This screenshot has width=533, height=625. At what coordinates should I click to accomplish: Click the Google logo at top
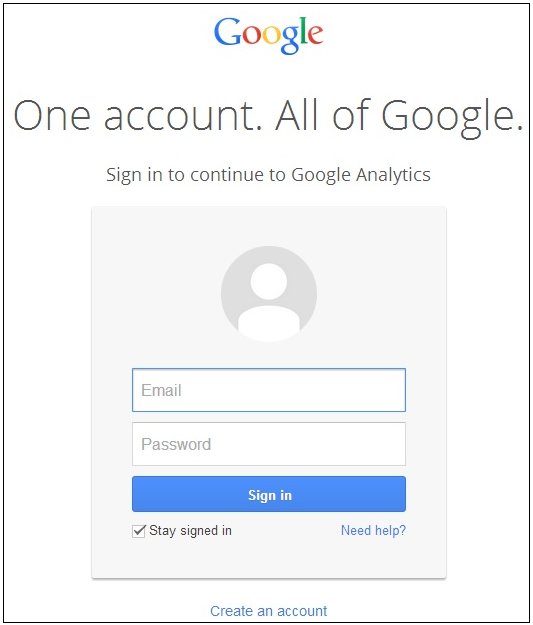coord(268,35)
